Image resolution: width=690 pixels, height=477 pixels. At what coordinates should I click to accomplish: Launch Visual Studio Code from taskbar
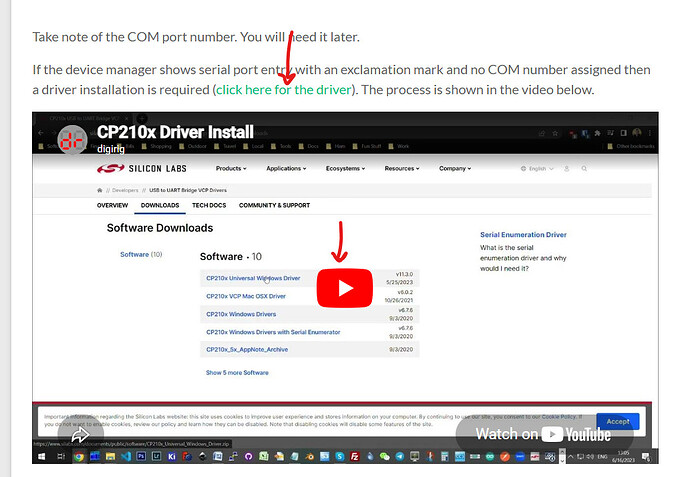coord(126,457)
